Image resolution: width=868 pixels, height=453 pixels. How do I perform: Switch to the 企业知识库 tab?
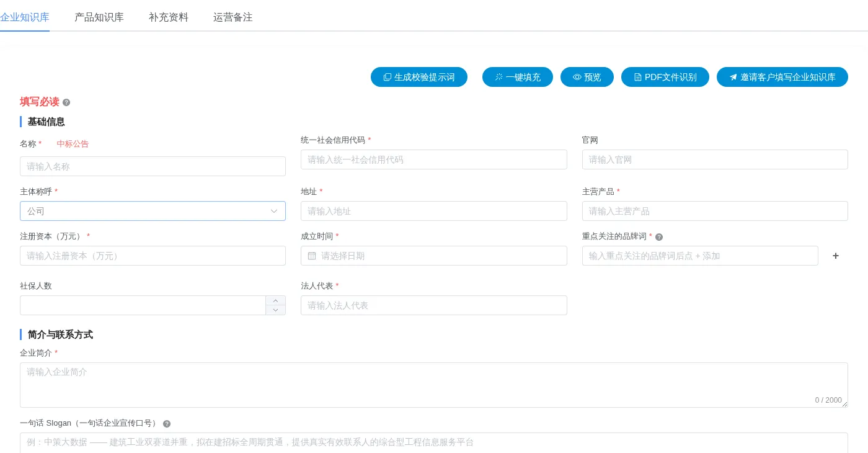25,17
